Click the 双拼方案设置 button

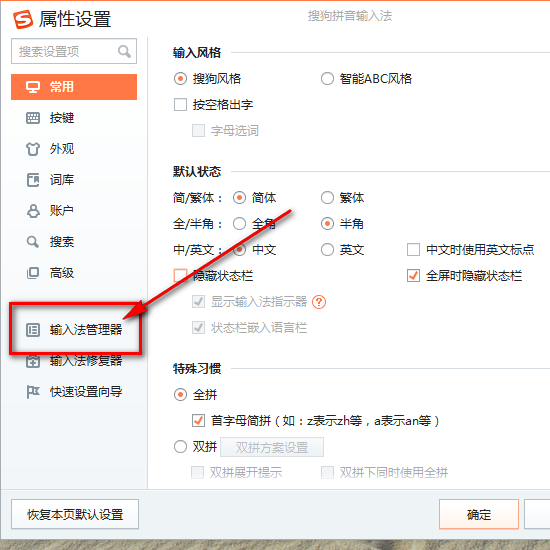click(x=272, y=447)
